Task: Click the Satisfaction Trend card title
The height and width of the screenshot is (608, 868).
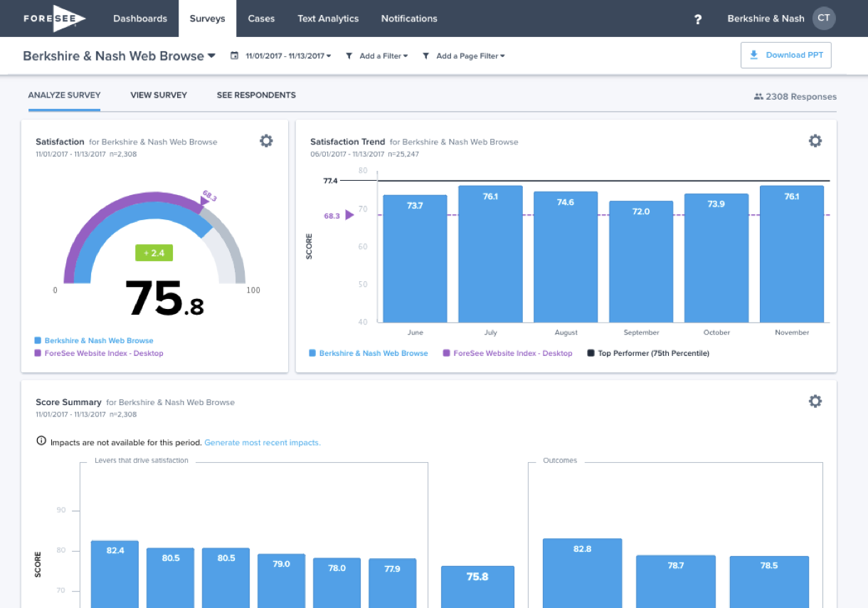Action: (x=347, y=142)
